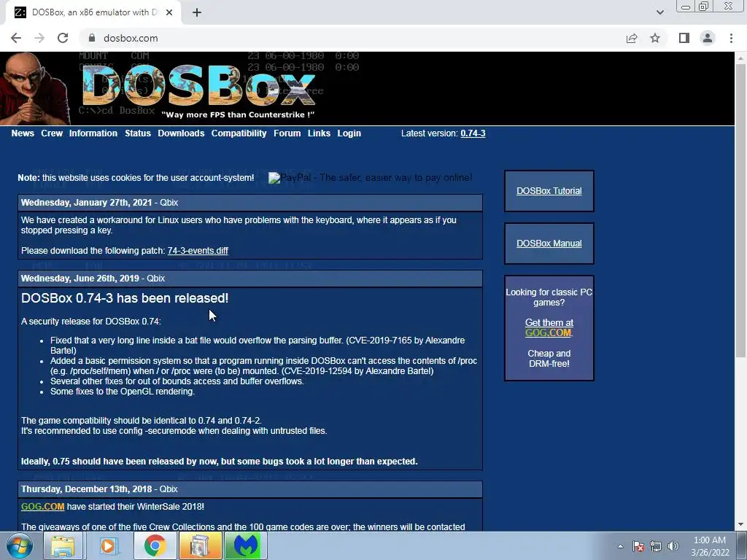This screenshot has width=747, height=560.
Task: Open the Chrome profile avatar
Action: (708, 38)
